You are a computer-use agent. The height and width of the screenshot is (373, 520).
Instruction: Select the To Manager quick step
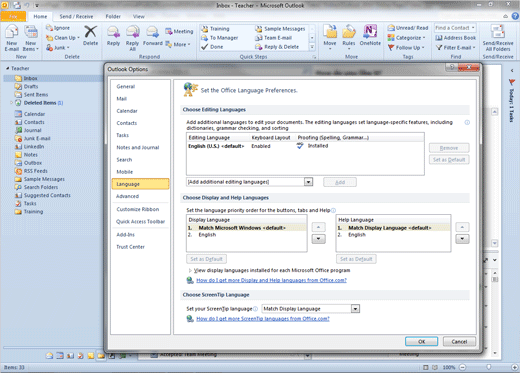click(x=220, y=38)
